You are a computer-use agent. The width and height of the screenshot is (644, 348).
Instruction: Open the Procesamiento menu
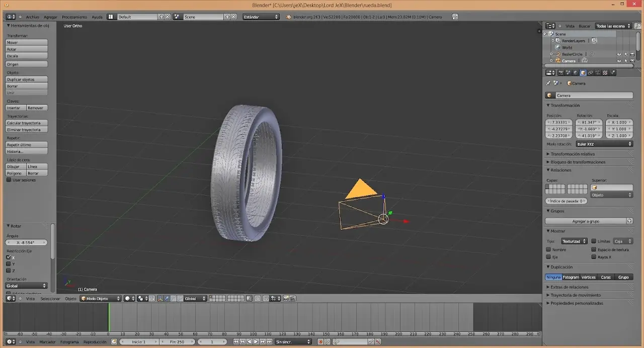point(74,17)
